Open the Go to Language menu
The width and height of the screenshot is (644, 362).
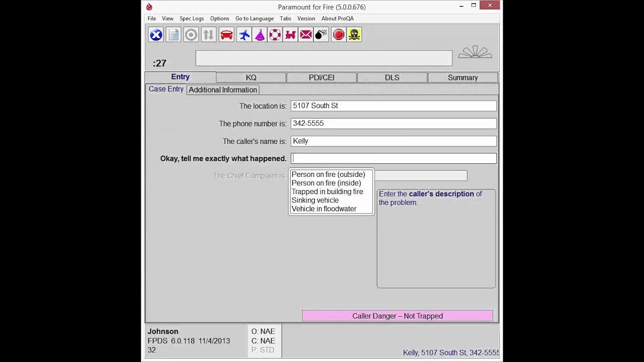point(255,19)
